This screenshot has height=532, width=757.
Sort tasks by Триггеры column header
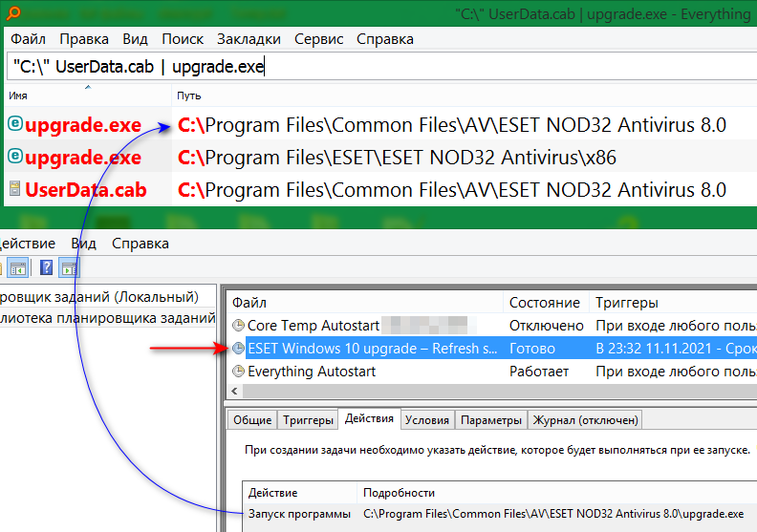[673, 303]
